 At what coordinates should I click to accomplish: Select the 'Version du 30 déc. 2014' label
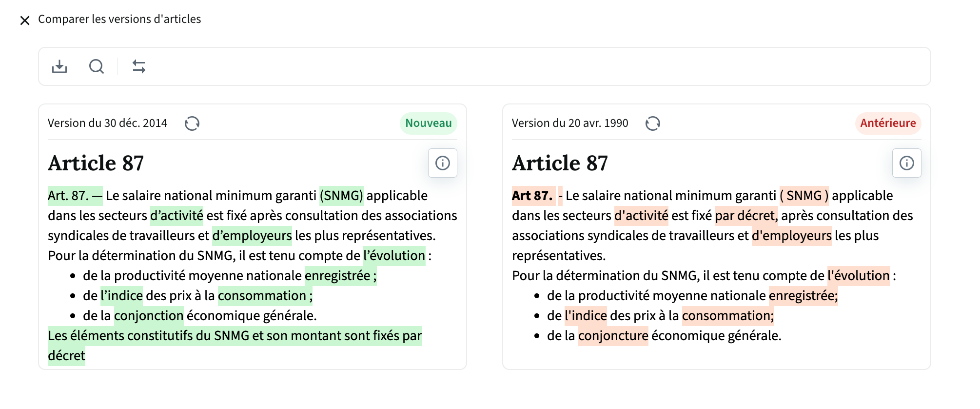pos(107,123)
